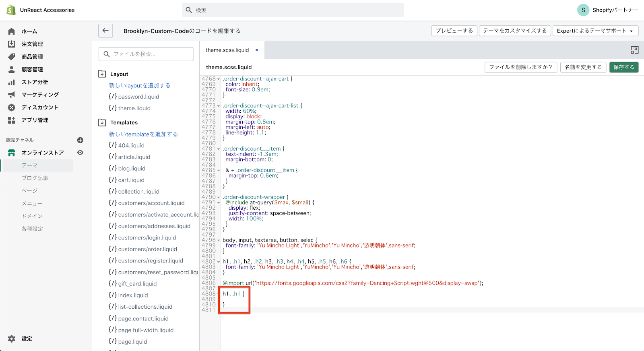Click 新しいtemplateを追加する link

(x=143, y=134)
